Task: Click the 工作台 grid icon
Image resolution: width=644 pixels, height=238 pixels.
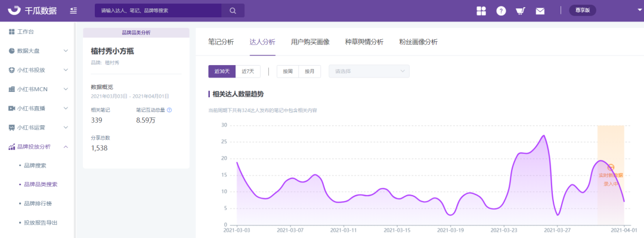Action: [11, 32]
